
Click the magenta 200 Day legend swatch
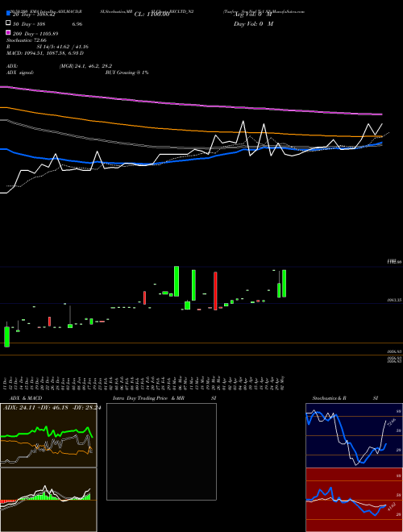pos(9,33)
